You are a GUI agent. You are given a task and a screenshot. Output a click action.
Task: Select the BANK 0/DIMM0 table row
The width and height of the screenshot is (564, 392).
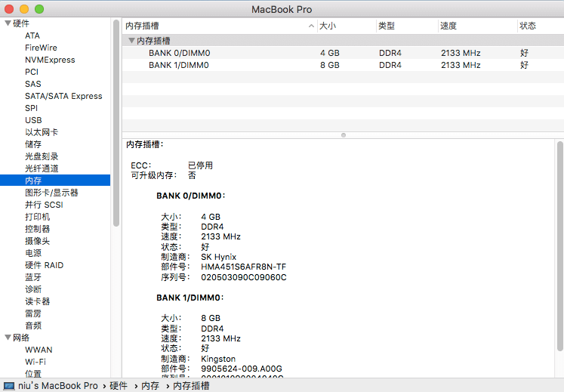[343, 53]
